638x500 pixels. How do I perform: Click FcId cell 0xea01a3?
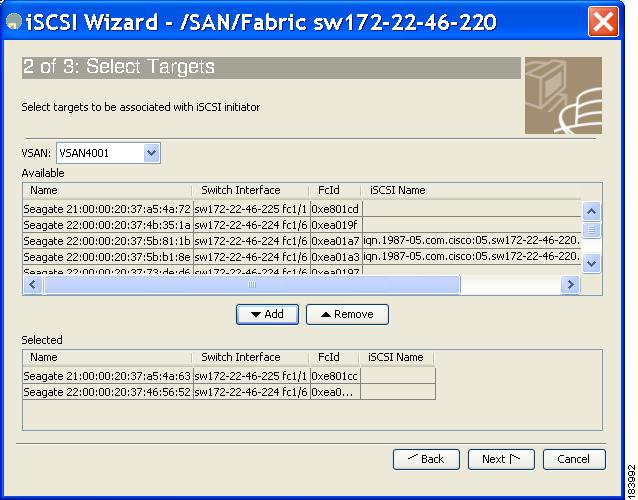click(x=336, y=257)
